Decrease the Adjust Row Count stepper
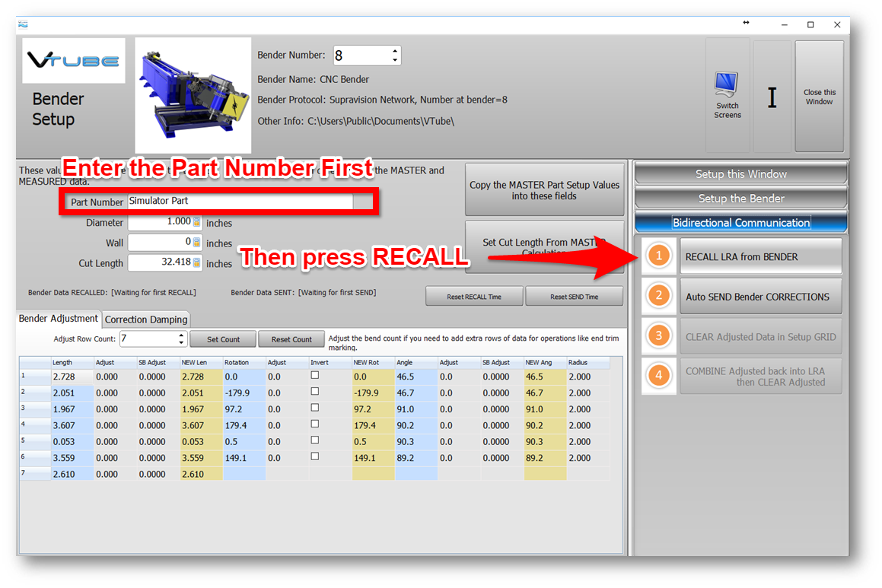This screenshot has height=588, width=882. (x=180, y=343)
